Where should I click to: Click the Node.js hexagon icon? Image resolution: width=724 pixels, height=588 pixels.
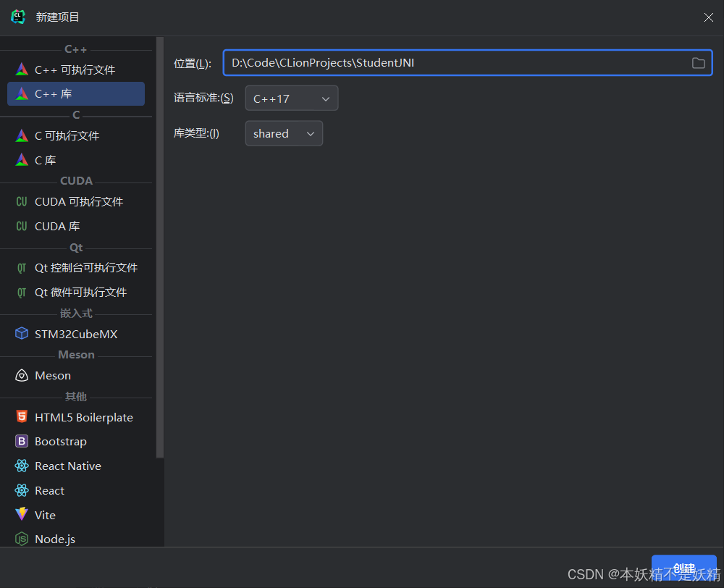22,539
